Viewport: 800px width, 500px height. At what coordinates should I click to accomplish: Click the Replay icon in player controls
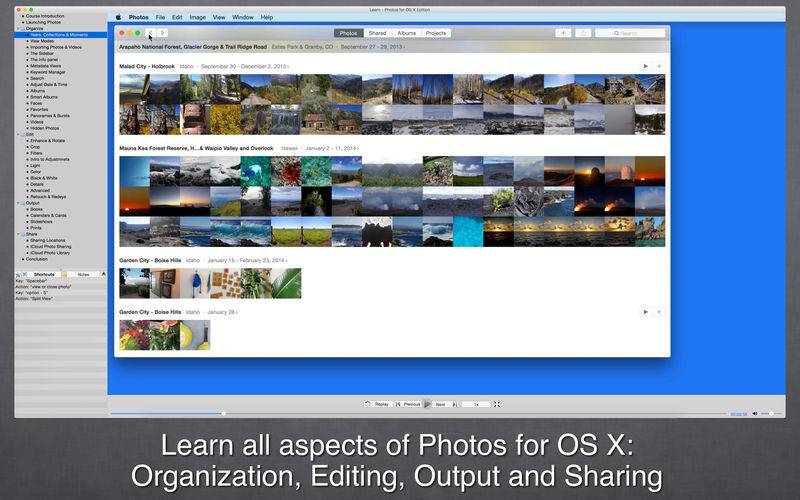(x=367, y=404)
